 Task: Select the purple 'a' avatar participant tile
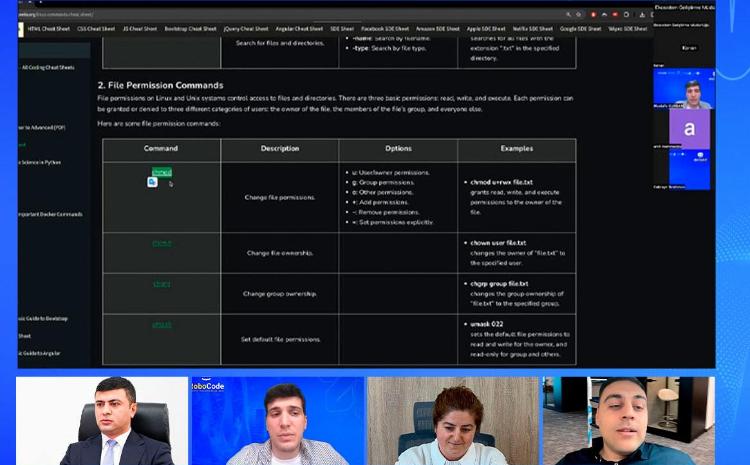689,130
